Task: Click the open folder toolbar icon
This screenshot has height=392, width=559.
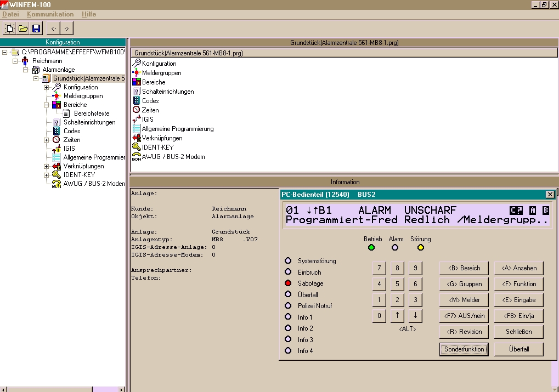Action: pos(23,29)
